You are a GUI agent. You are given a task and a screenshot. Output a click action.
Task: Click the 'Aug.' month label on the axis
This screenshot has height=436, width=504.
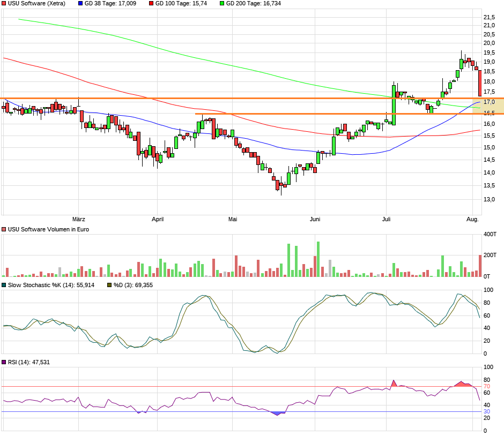point(472,219)
